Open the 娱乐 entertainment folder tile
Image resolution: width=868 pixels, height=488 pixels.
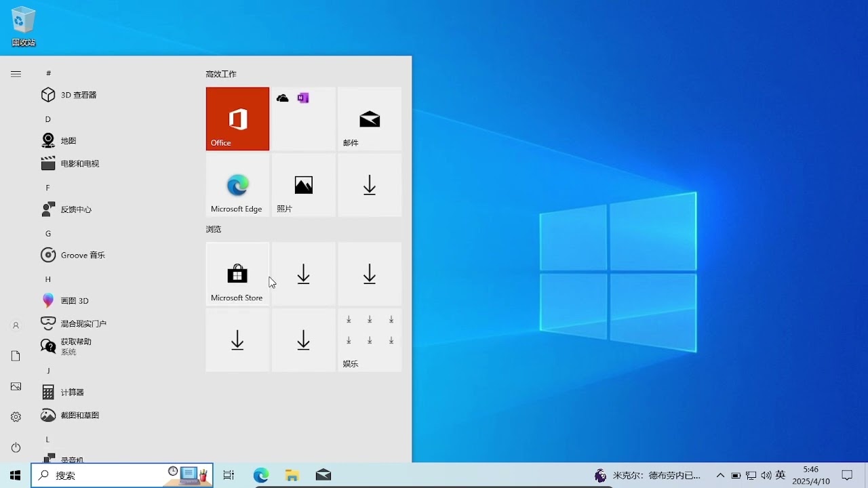pos(370,340)
